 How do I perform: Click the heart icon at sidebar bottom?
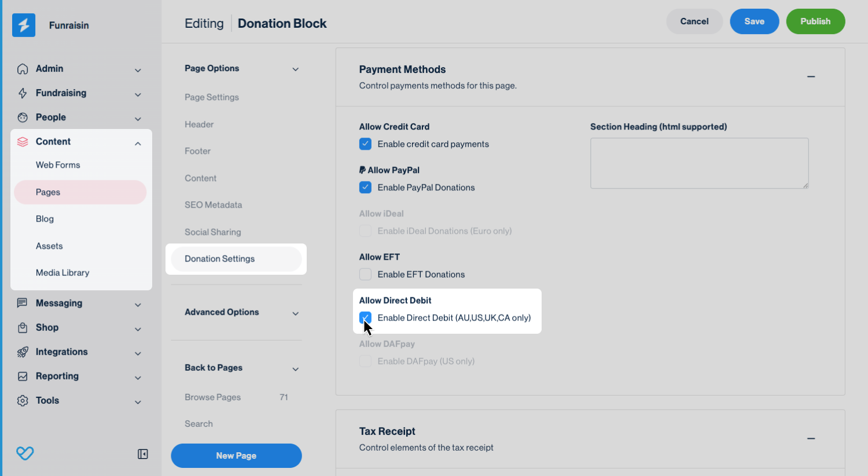point(25,453)
